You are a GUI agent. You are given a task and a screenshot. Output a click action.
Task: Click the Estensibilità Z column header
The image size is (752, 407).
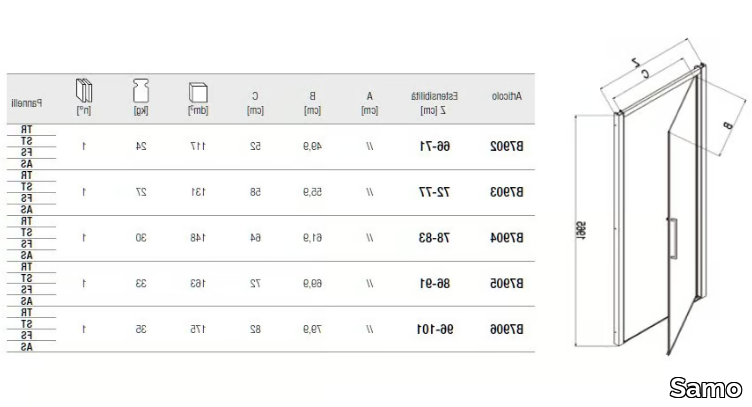[434, 103]
